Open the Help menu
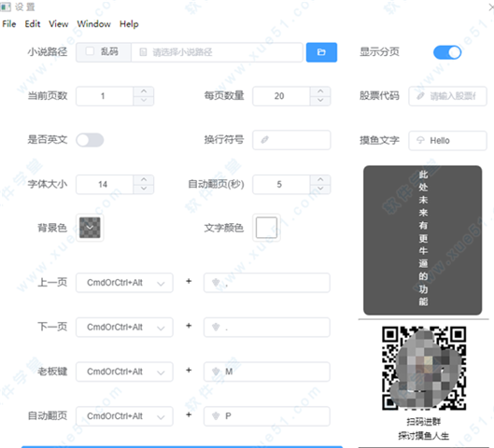The height and width of the screenshot is (448, 494). (x=129, y=24)
